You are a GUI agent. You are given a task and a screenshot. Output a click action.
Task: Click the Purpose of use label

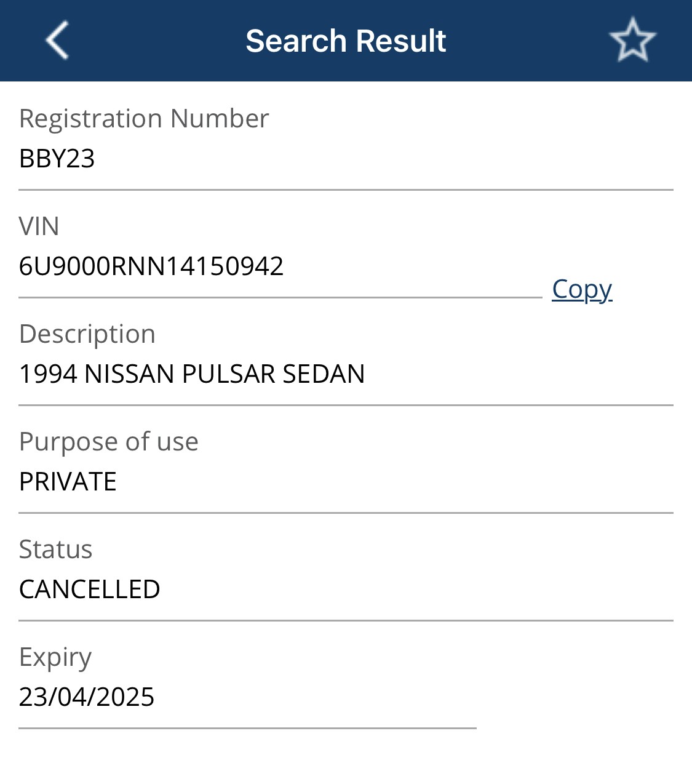(x=109, y=442)
